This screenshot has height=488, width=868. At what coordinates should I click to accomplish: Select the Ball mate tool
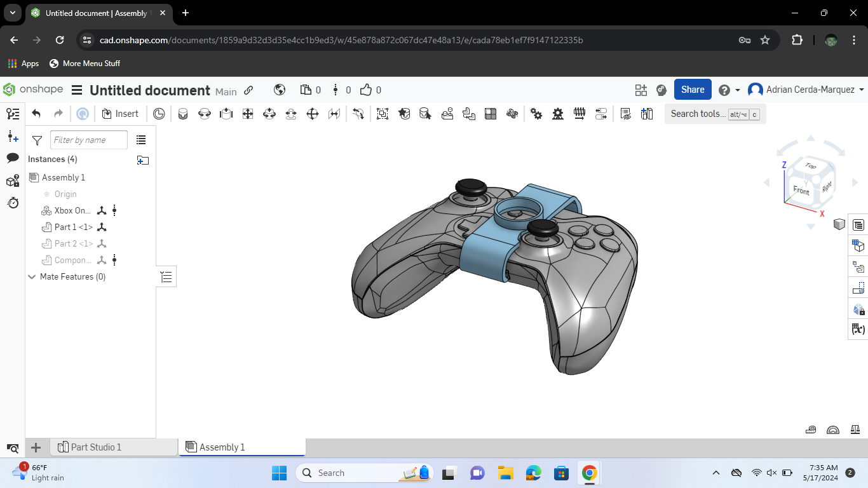[x=313, y=114]
